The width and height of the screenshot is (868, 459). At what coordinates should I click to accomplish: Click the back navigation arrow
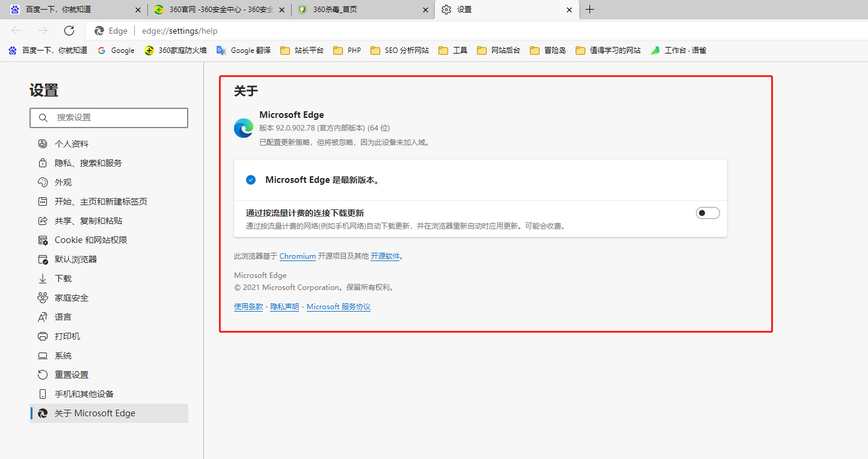pos(16,31)
